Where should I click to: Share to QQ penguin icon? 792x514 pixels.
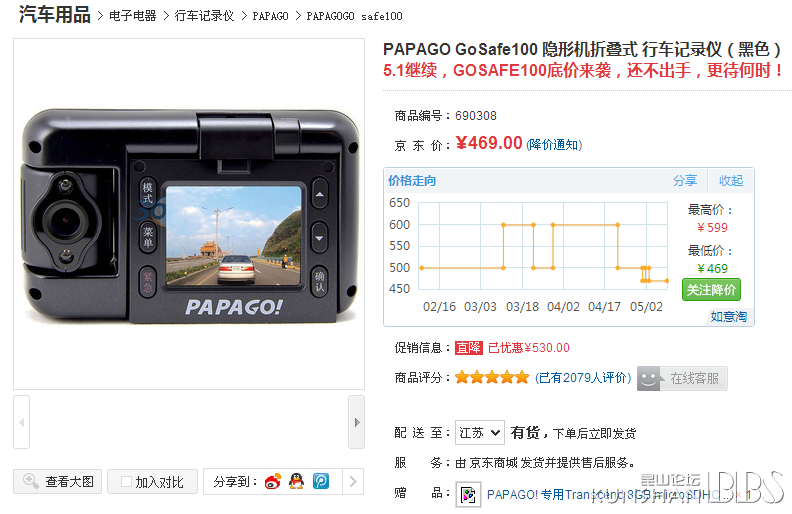coord(296,481)
